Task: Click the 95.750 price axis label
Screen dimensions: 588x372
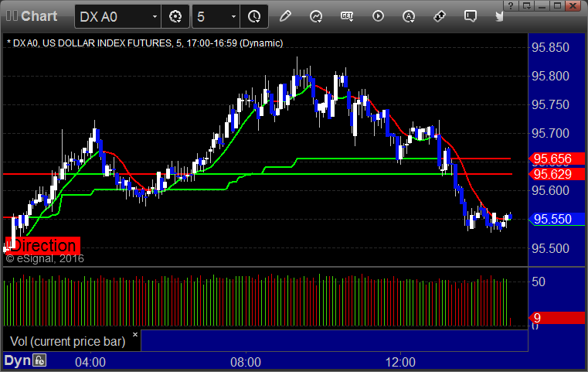Action: coord(550,104)
